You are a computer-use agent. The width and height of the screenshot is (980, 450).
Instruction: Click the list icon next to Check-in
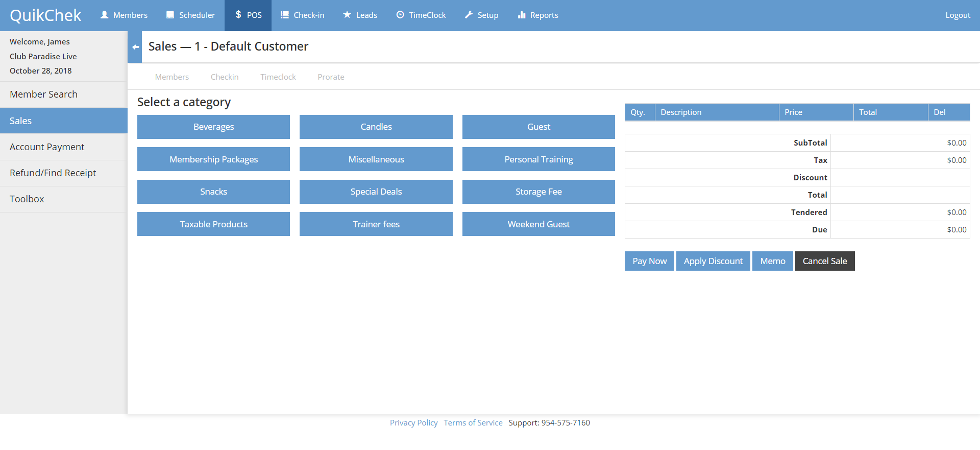[285, 15]
